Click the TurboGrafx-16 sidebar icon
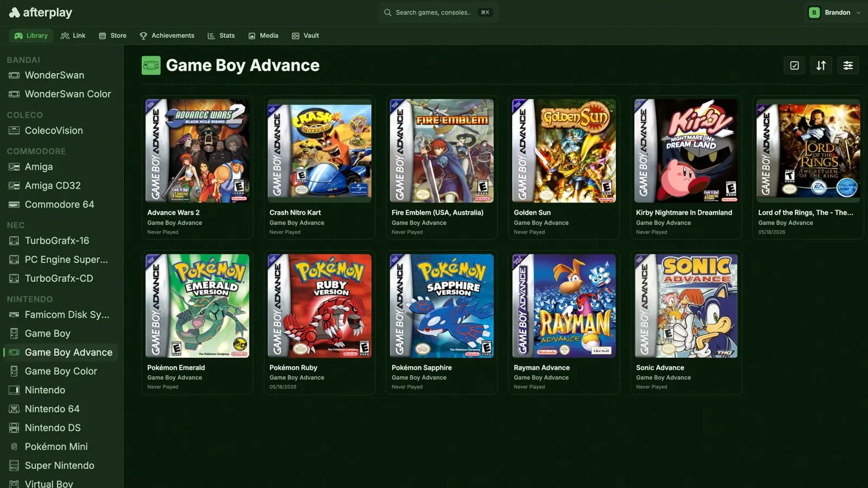Screen dimensions: 868x488 [x=14, y=241]
